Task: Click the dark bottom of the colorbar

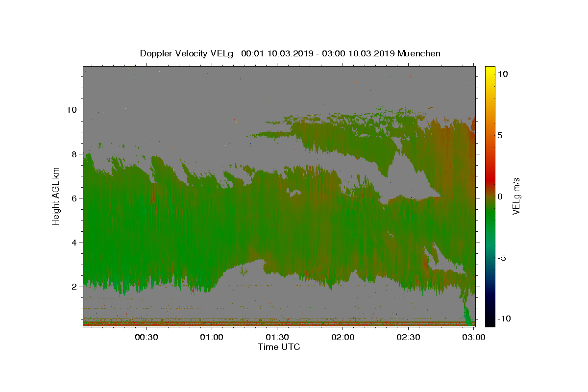Action: click(490, 321)
